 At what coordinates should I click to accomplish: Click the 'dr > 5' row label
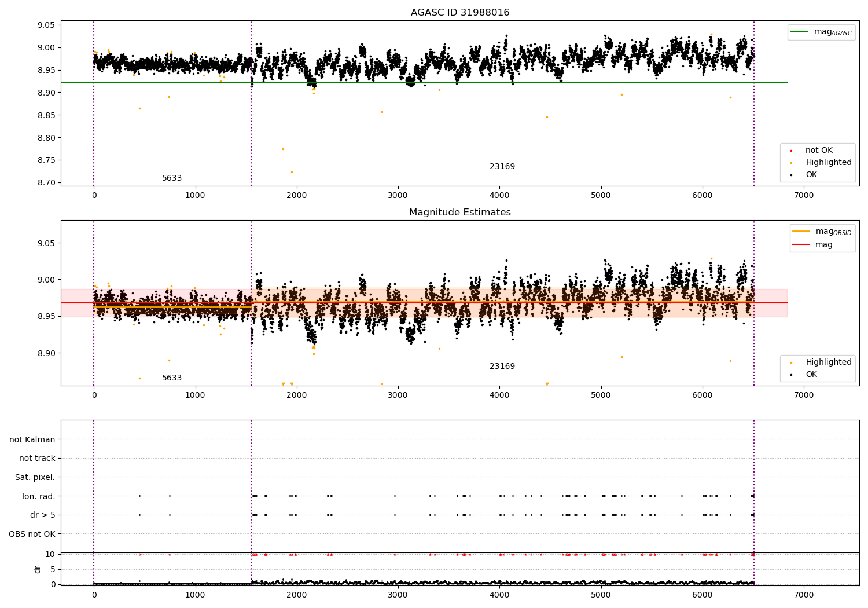pyautogui.click(x=43, y=515)
